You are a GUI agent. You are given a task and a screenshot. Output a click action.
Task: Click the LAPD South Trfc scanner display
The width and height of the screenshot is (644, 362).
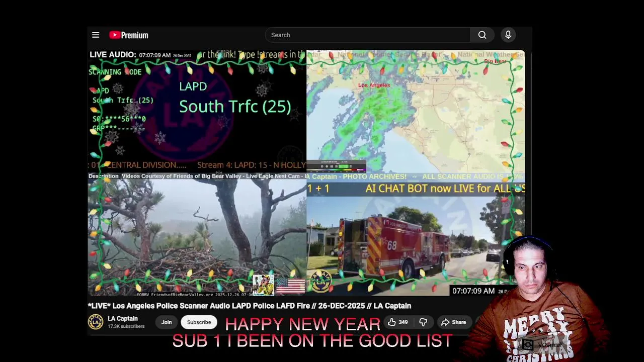pos(197,111)
